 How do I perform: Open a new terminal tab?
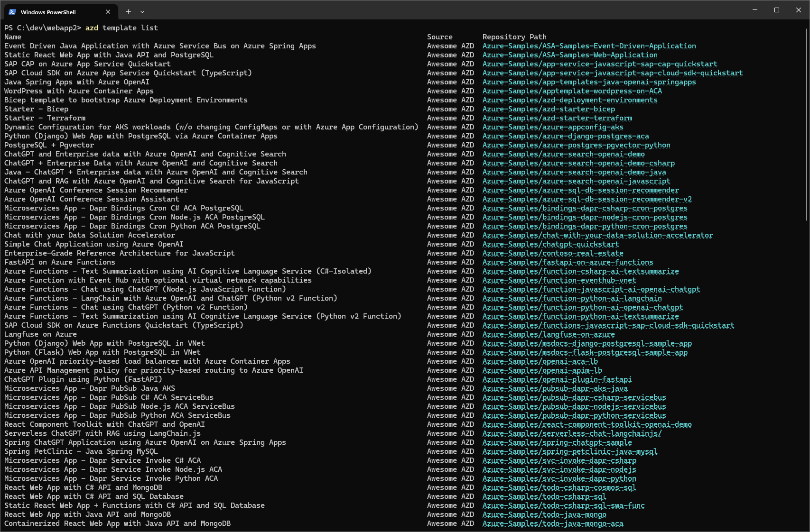point(128,12)
